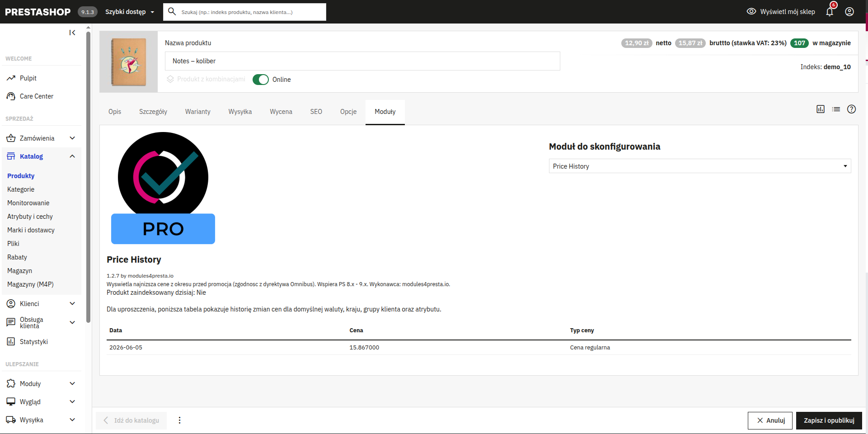Click the notebook product thumbnail image
The image size is (868, 434).
tap(128, 62)
